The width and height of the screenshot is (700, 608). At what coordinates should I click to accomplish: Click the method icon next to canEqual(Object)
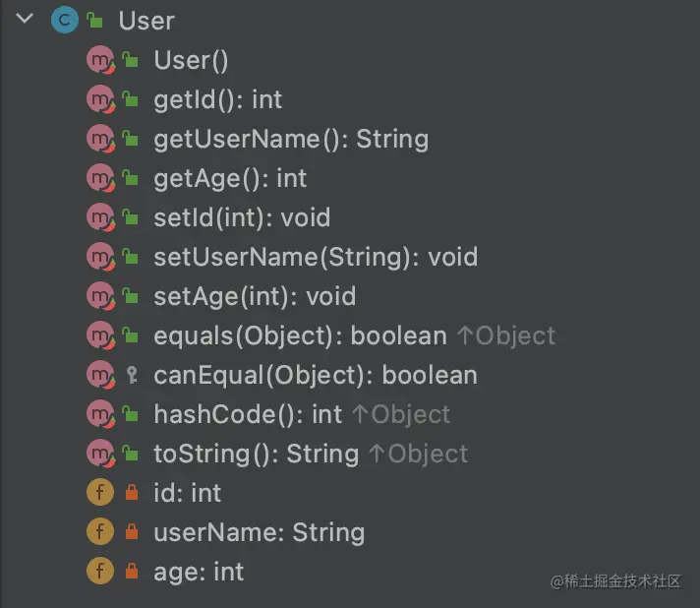tap(101, 375)
